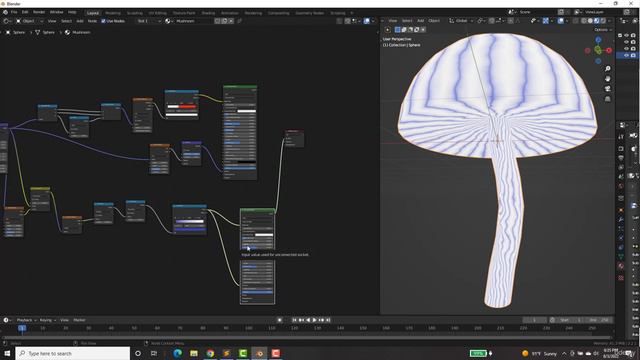This screenshot has height=360, width=640.
Task: Hide selected Sphere in outliner with eye
Action: coord(627,55)
